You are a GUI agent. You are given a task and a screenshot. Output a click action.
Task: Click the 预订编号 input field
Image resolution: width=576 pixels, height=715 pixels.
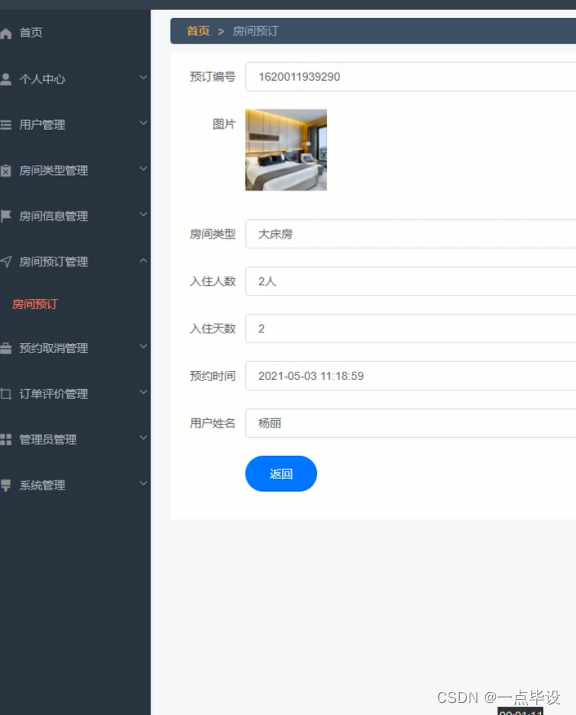410,77
